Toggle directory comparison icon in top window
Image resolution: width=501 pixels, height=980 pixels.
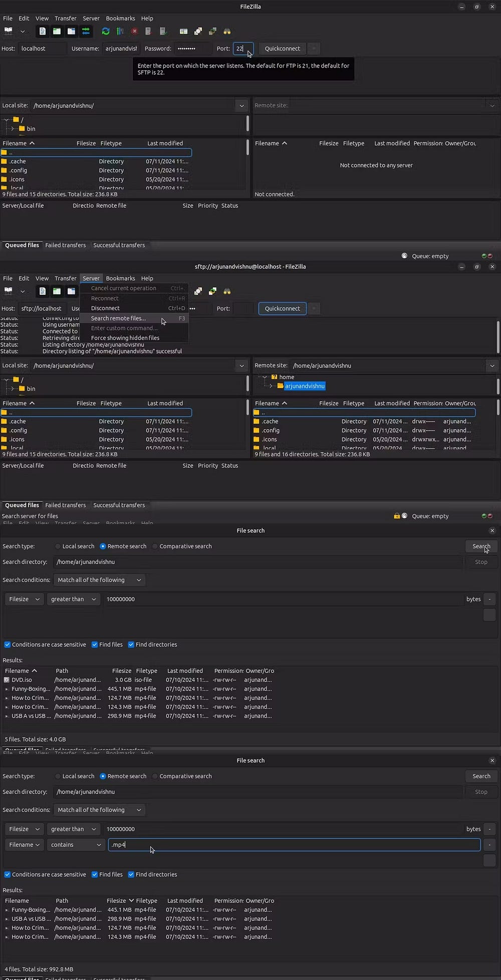coord(198,31)
